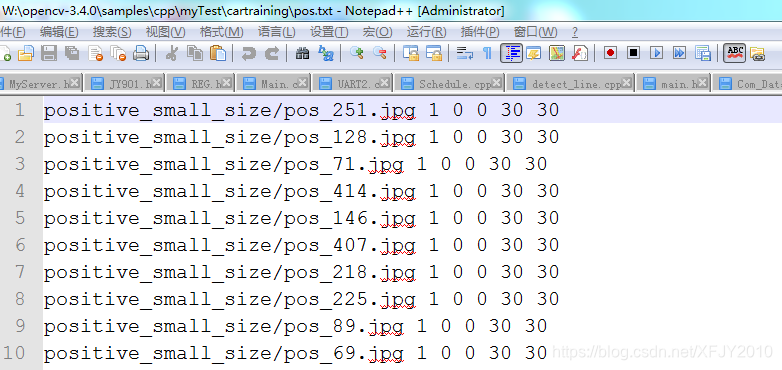The width and height of the screenshot is (782, 370).
Task: Click the user-defined language icon
Action: point(534,53)
